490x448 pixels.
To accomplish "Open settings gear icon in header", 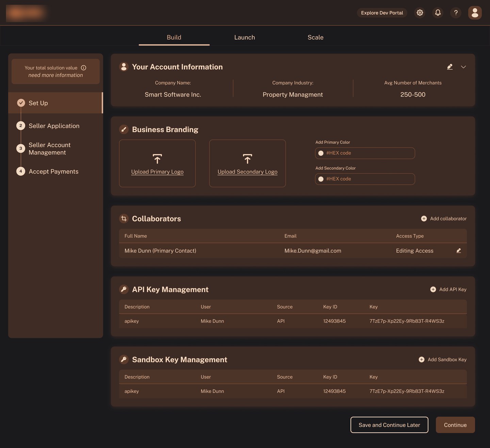I will click(x=420, y=13).
